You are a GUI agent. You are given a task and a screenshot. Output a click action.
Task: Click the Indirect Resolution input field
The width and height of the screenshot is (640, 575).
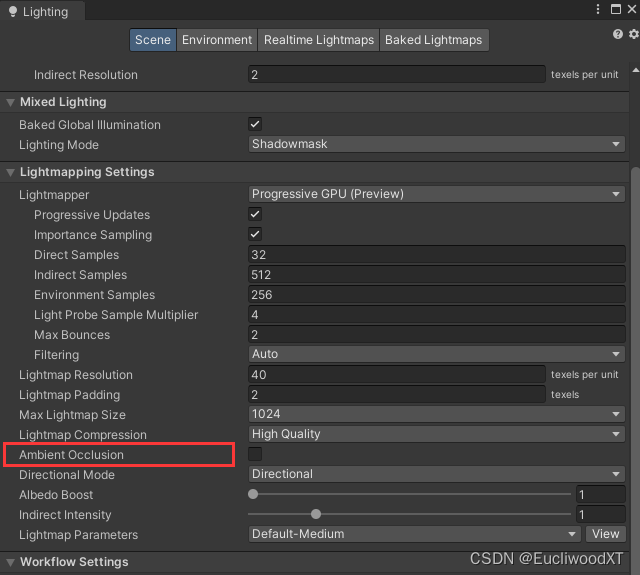(397, 74)
